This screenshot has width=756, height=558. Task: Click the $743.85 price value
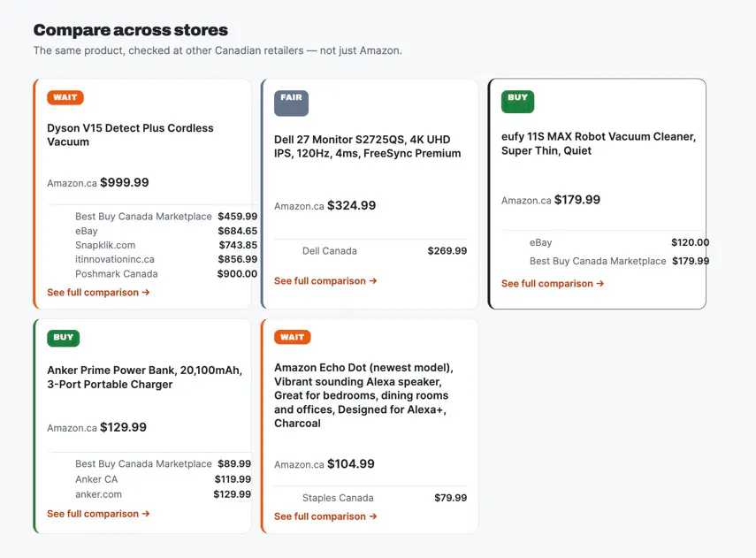coord(238,245)
